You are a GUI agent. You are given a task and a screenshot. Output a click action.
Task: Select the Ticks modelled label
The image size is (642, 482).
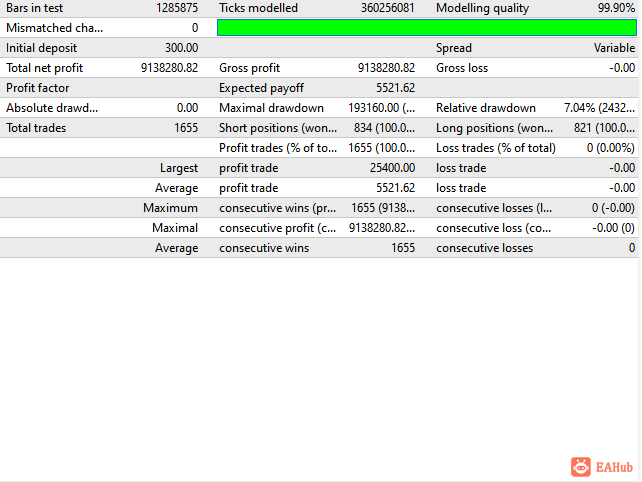pyautogui.click(x=258, y=8)
